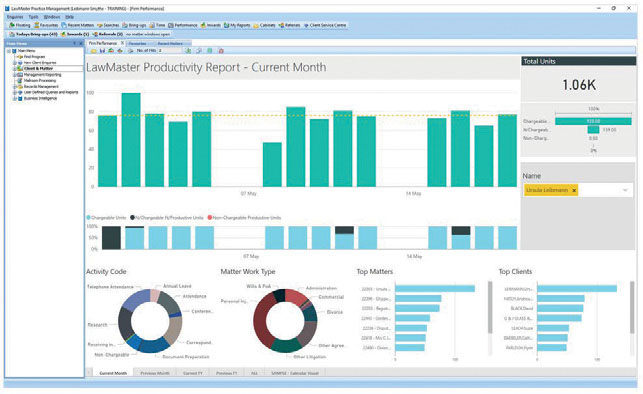Screen dimensions: 643x394
Task: Open Referrals from the toolbar
Action: coord(290,25)
